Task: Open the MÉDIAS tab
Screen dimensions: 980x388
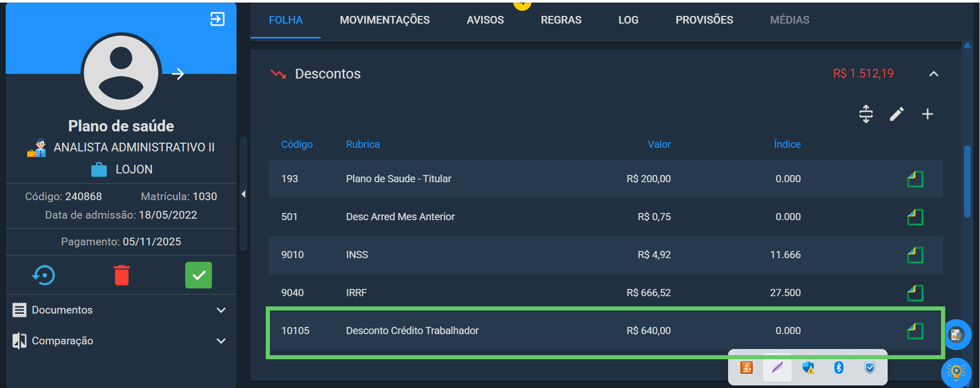Action: point(790,20)
